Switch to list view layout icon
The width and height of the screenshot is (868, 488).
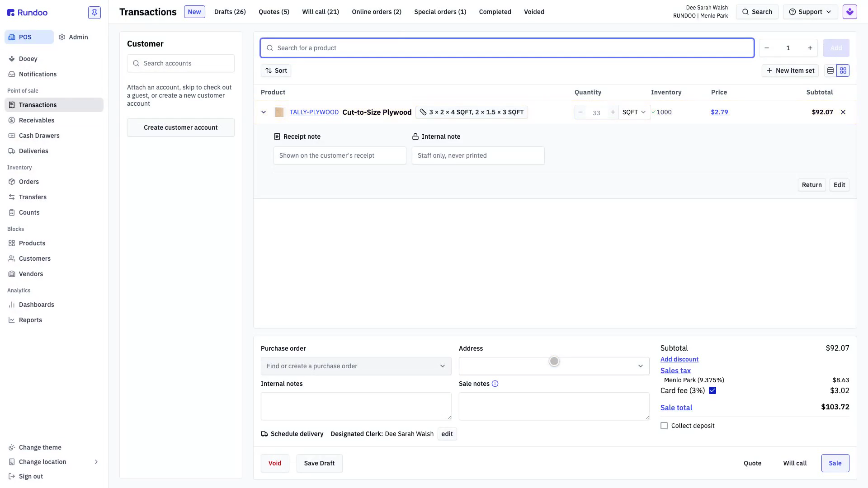point(830,70)
